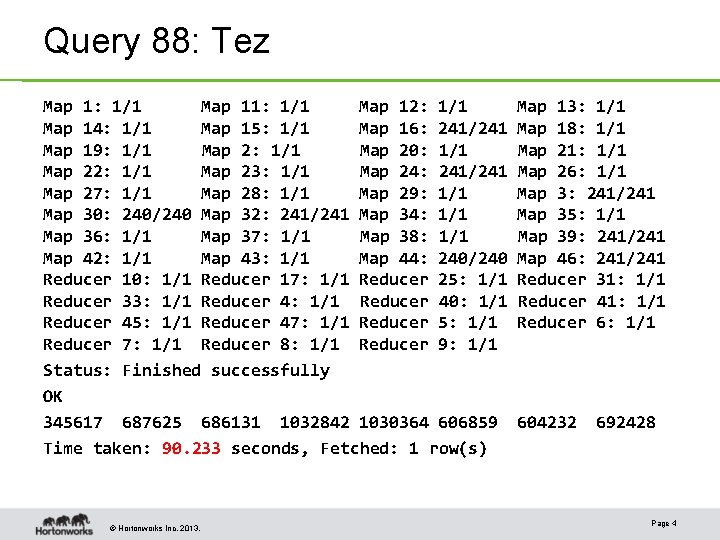The height and width of the screenshot is (540, 720).
Task: Select the 'Map 18: 1/1' entry
Action: (571, 128)
